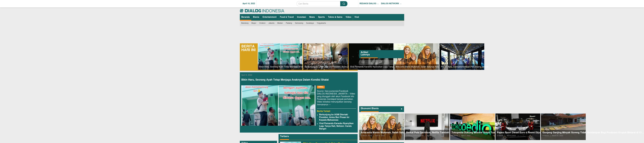Open the Transjakarta bus slider thumbnail
This screenshot has width=644, height=143.
click(x=462, y=57)
